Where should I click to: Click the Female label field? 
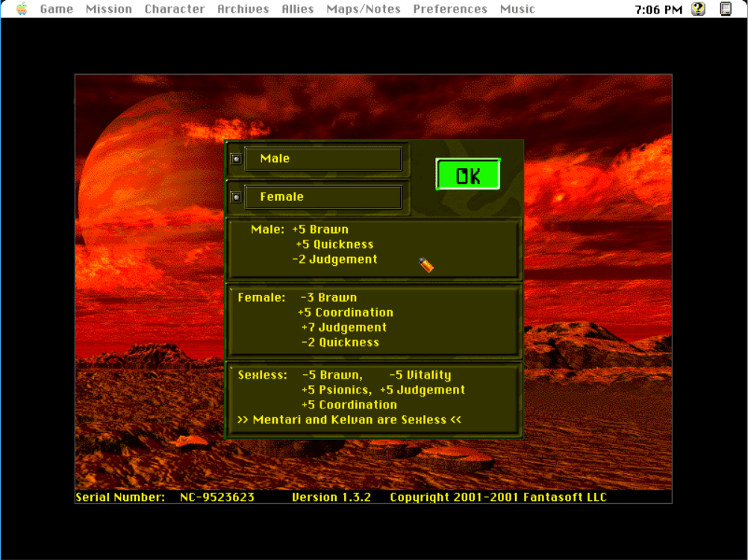[323, 197]
